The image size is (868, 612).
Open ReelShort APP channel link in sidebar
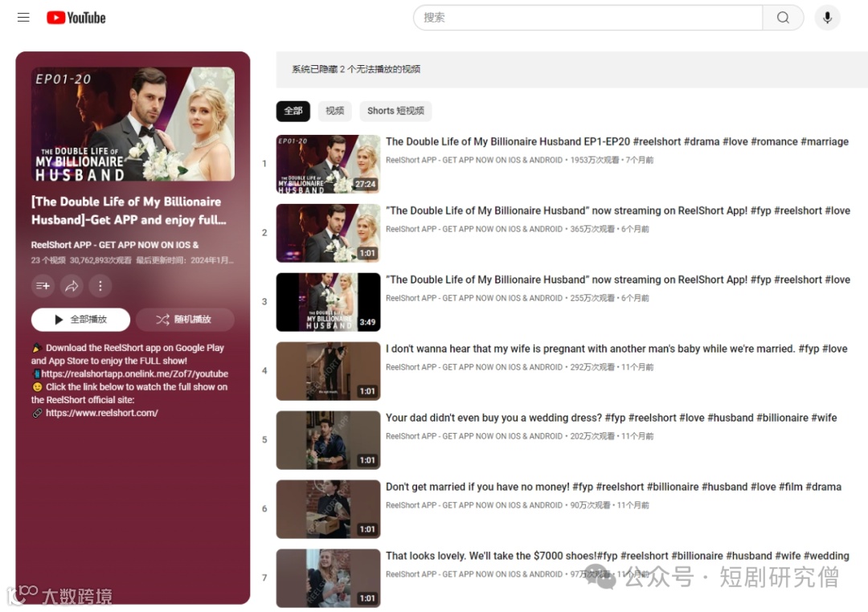[x=115, y=245]
